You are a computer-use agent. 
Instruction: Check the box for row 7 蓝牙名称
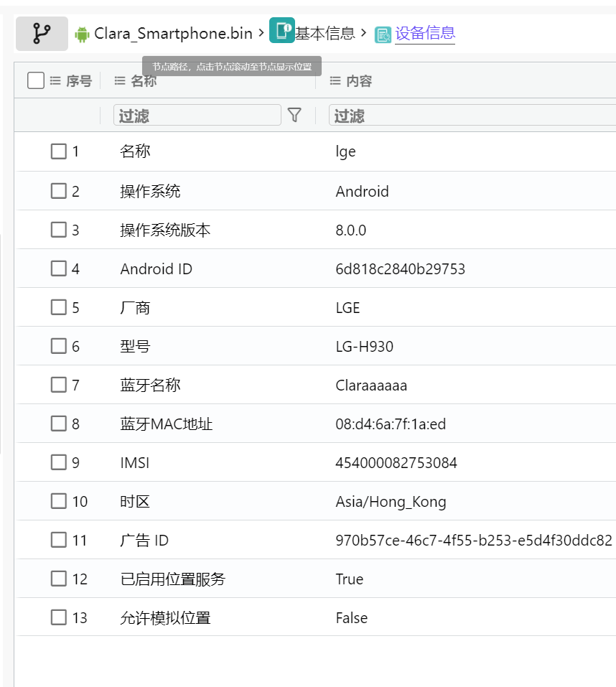click(59, 385)
